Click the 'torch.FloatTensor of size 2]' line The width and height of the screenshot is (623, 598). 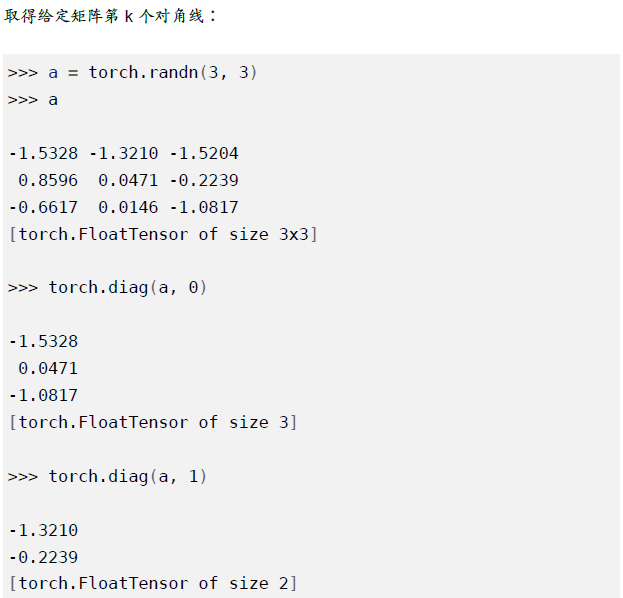[153, 584]
